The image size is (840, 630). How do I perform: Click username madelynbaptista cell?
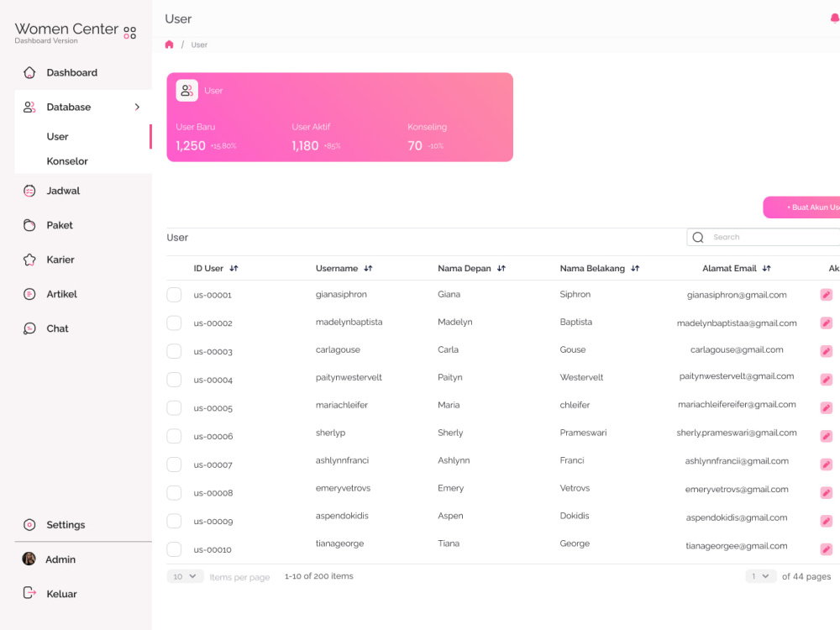click(349, 322)
